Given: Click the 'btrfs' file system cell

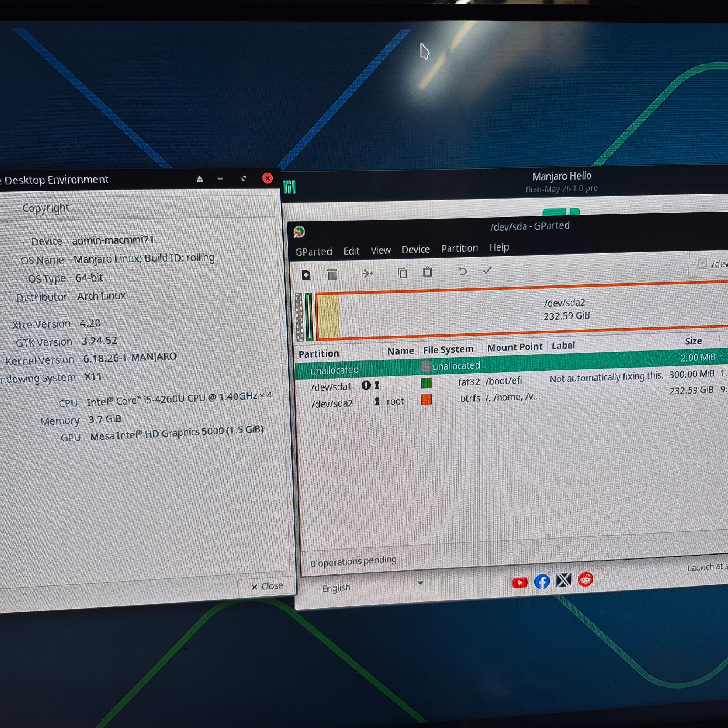Looking at the screenshot, I should click(470, 398).
